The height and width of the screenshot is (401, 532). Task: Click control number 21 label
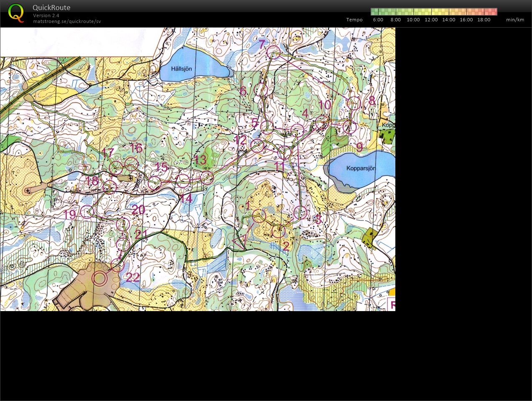pyautogui.click(x=141, y=234)
